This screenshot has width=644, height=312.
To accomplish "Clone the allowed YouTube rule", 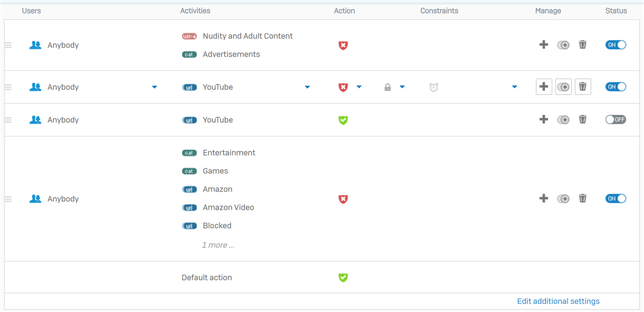I will (x=563, y=119).
